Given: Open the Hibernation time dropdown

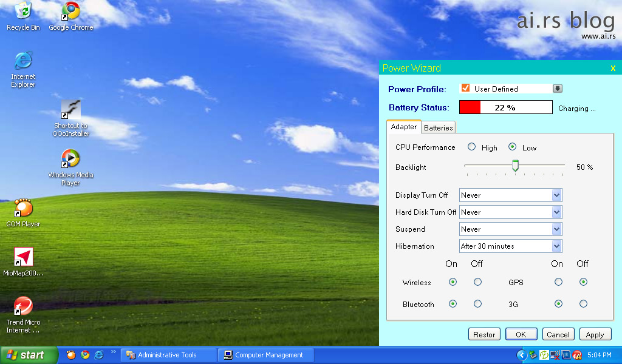Looking at the screenshot, I should 556,246.
